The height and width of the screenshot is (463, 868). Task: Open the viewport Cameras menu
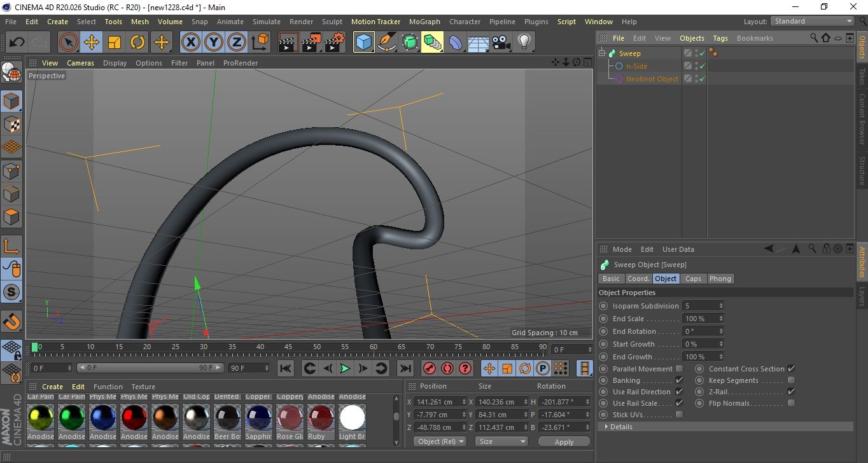pyautogui.click(x=81, y=63)
